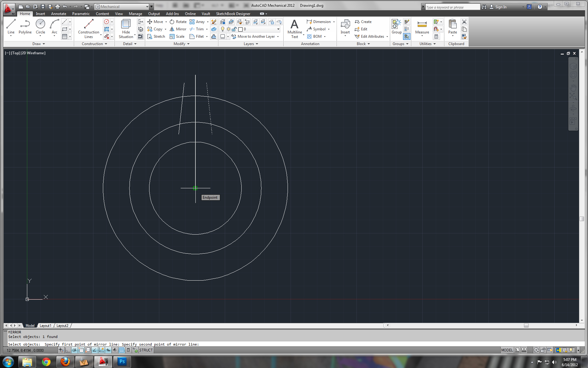588x368 pixels.
Task: Open the Dimension dropdown arrow
Action: click(x=334, y=22)
